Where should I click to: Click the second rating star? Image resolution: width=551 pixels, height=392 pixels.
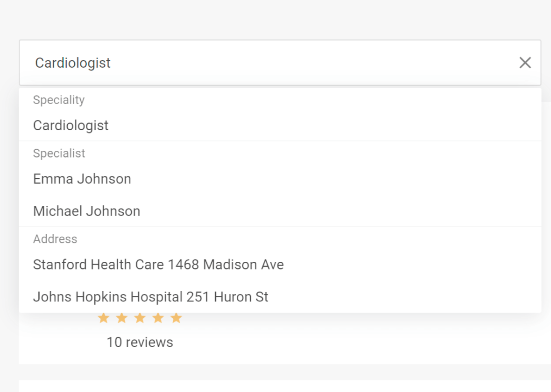coord(121,318)
